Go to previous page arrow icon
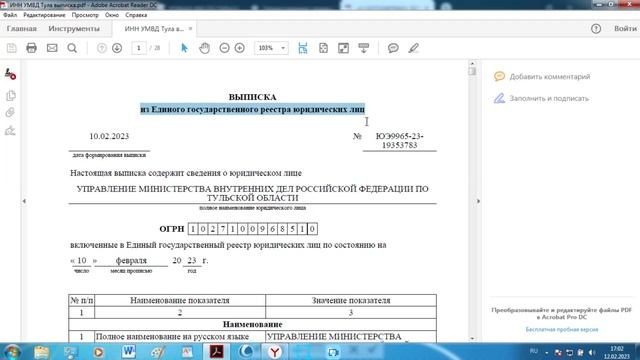 coord(101,48)
